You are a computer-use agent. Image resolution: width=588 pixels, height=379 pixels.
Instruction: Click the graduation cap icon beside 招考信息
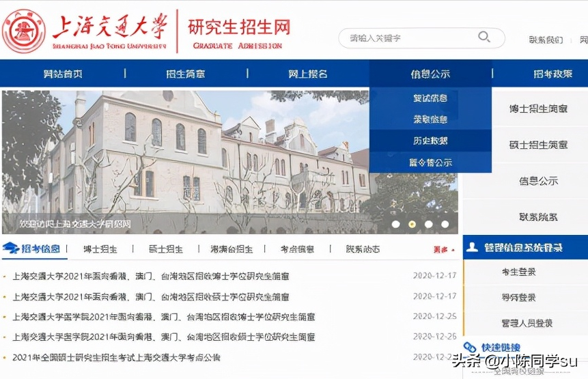pos(10,248)
